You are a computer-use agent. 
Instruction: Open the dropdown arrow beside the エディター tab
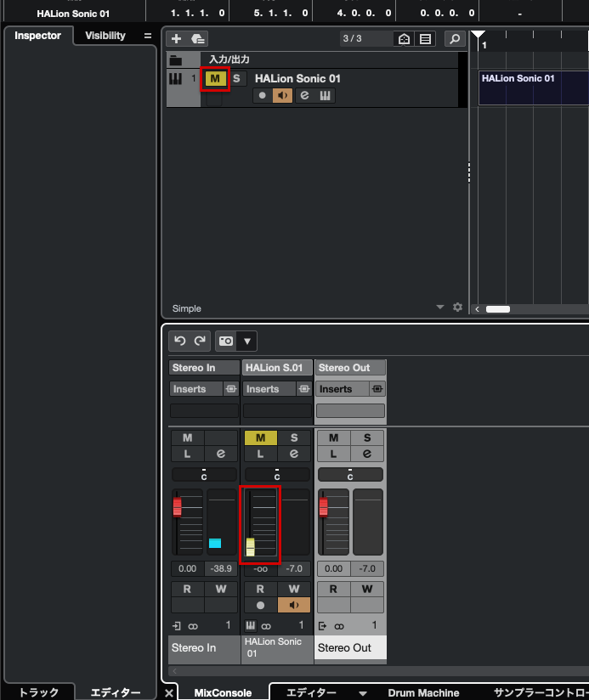[363, 693]
